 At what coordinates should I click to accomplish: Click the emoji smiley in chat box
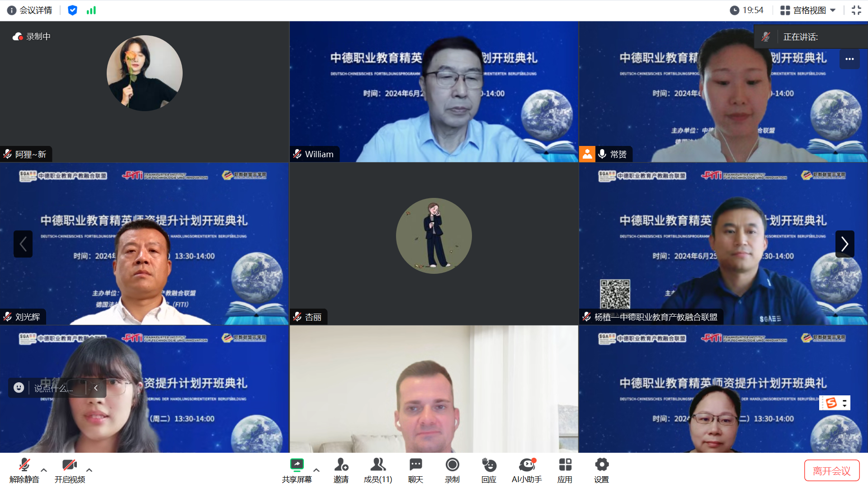(19, 388)
